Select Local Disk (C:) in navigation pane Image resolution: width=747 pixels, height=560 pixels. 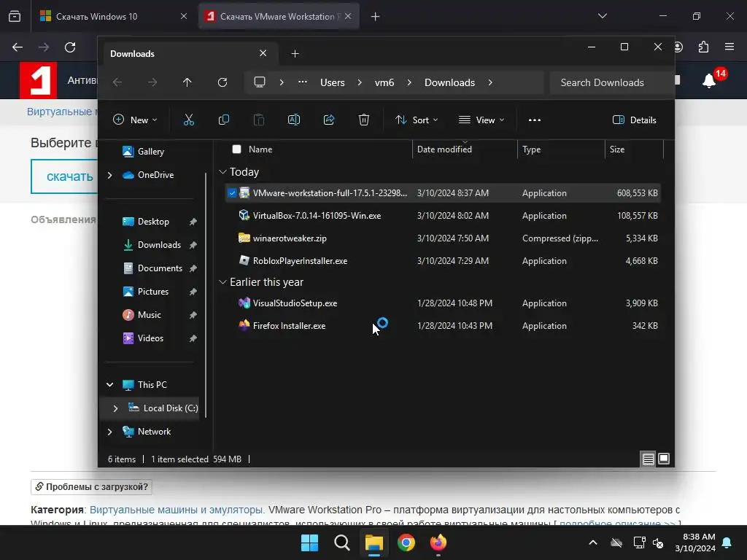click(163, 408)
